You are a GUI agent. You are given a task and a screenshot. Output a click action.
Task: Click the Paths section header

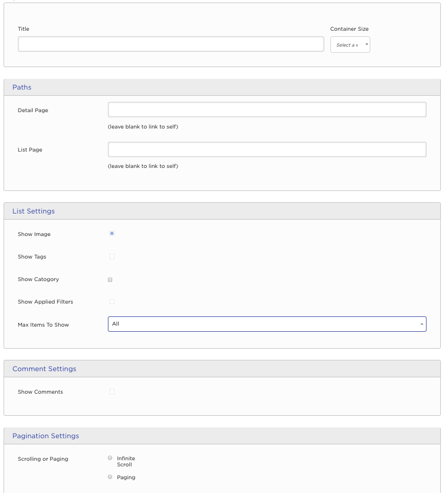(22, 88)
